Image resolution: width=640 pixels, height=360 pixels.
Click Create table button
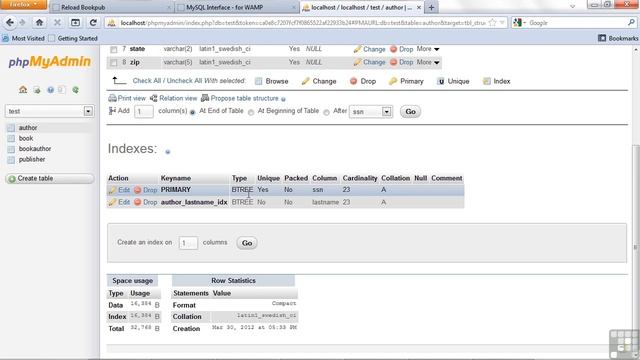click(50, 179)
